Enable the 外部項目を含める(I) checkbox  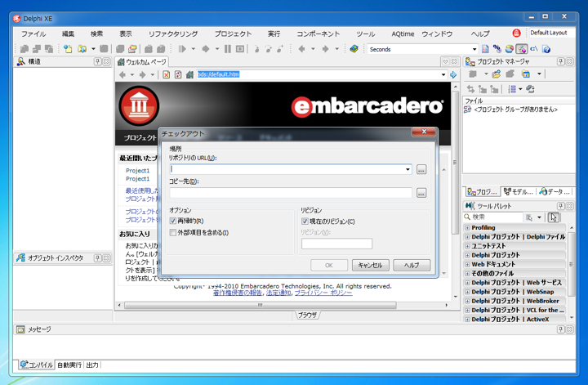[x=173, y=233]
